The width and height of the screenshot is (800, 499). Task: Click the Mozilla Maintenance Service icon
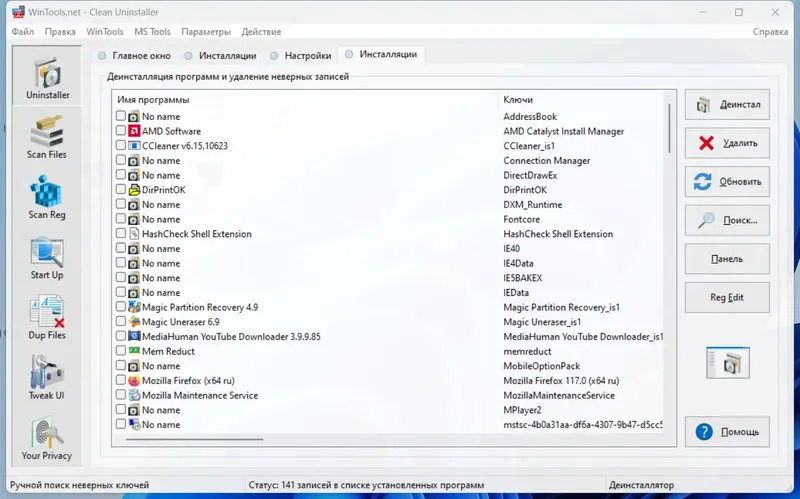(x=134, y=395)
